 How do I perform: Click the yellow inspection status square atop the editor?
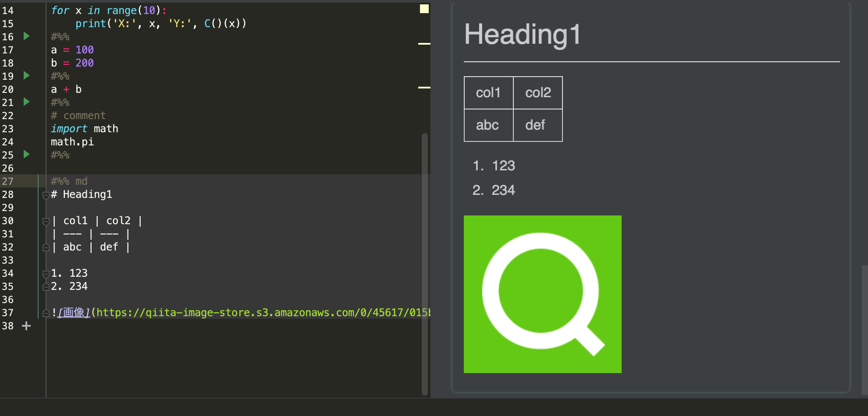[424, 9]
